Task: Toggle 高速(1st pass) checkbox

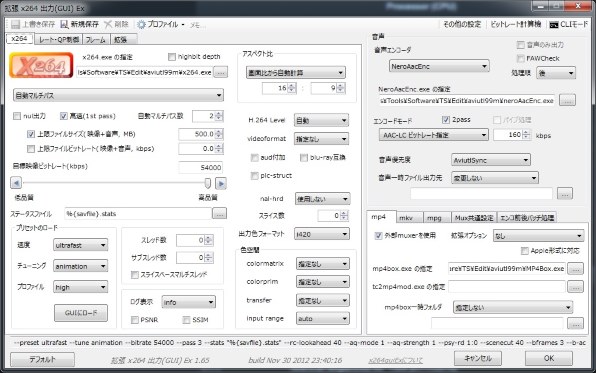Action: pos(63,116)
